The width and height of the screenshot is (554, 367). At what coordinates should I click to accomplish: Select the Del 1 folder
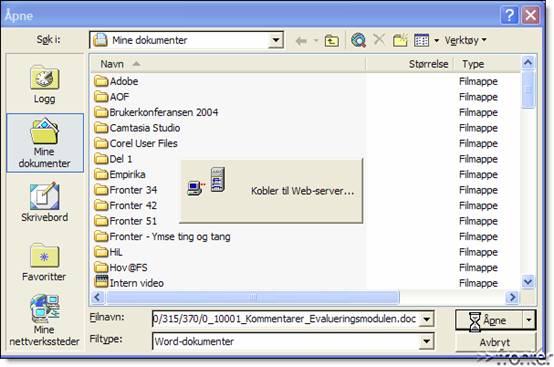(x=113, y=159)
